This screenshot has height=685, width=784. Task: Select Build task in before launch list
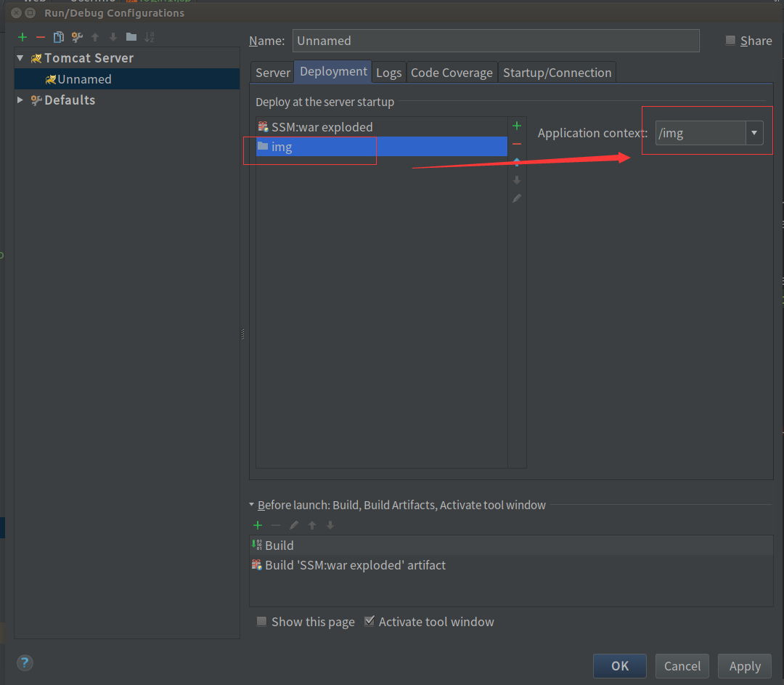tap(511, 545)
